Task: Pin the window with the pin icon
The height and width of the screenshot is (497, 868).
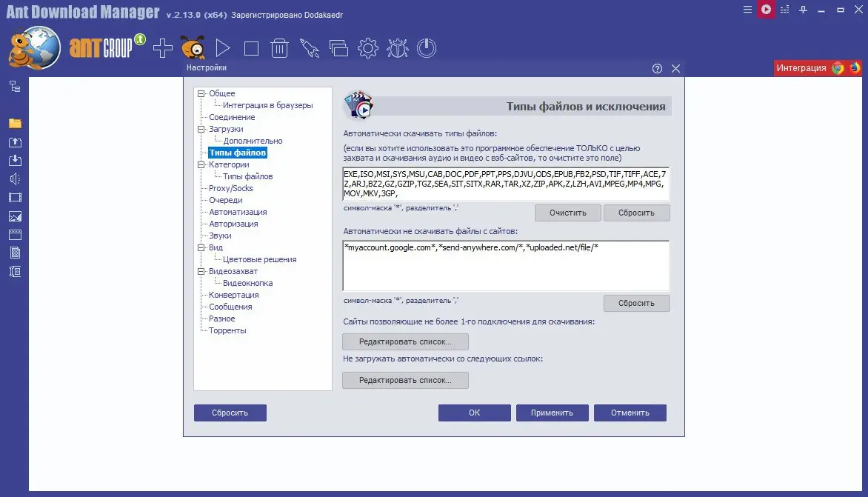Action: point(804,10)
